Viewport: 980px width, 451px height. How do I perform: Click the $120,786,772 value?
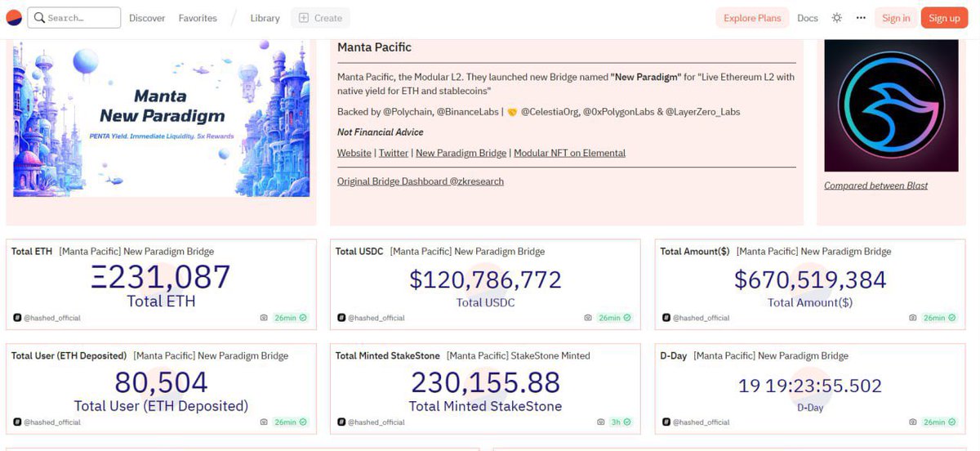coord(485,280)
